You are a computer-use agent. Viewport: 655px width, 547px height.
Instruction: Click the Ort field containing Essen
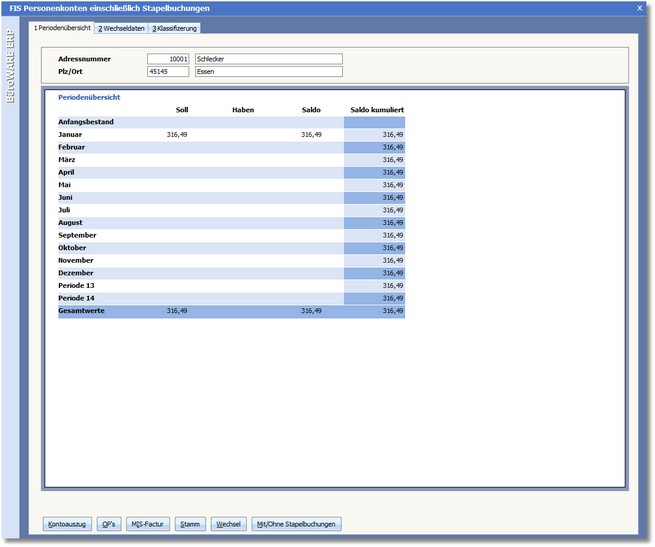(x=268, y=72)
